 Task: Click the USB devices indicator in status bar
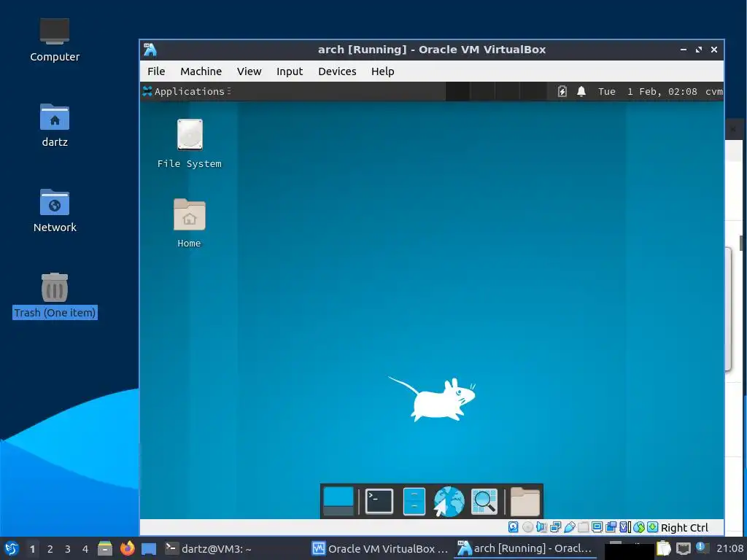point(569,527)
